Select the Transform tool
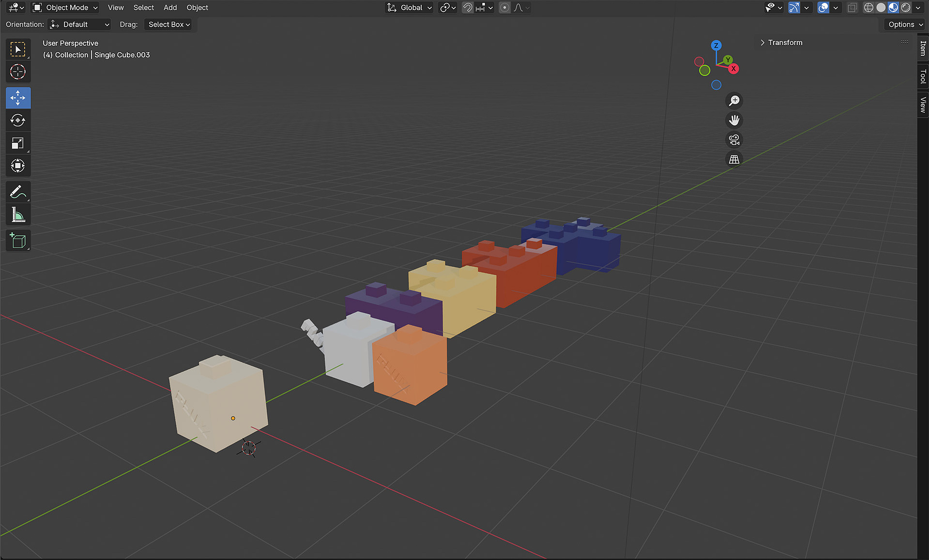Viewport: 929px width, 560px height. tap(18, 166)
